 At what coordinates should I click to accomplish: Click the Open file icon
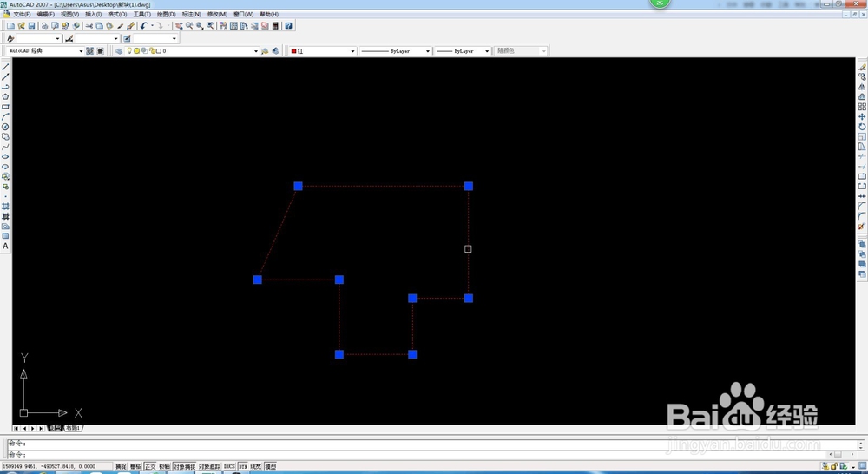pos(21,25)
